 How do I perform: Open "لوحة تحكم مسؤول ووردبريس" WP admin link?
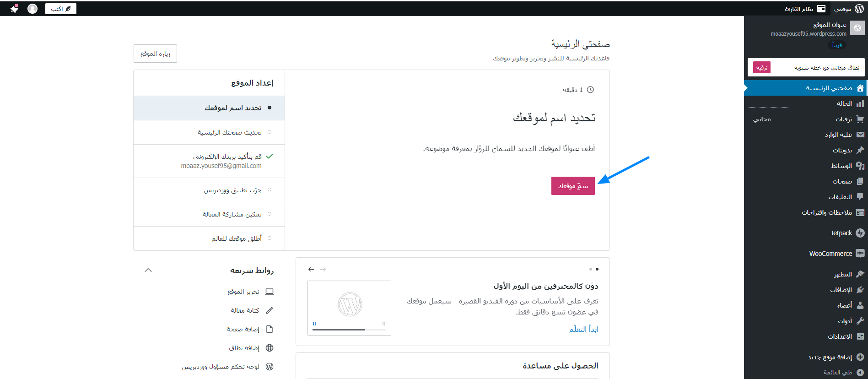[x=227, y=367]
